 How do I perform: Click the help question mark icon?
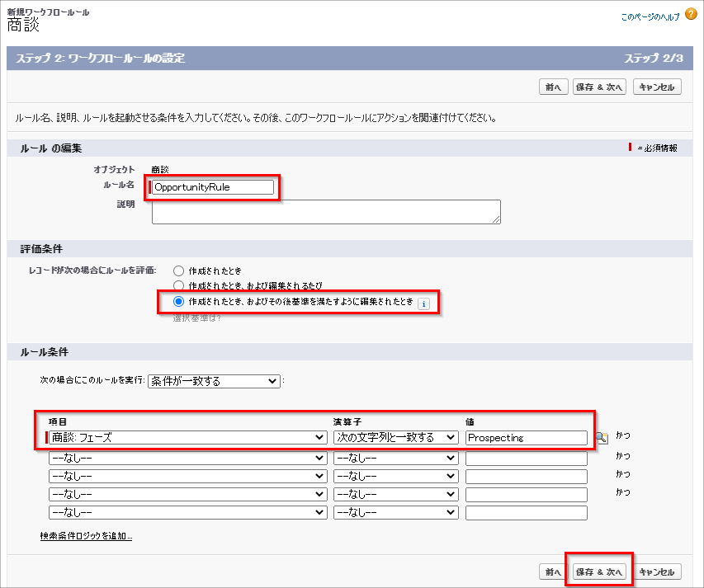coord(691,15)
